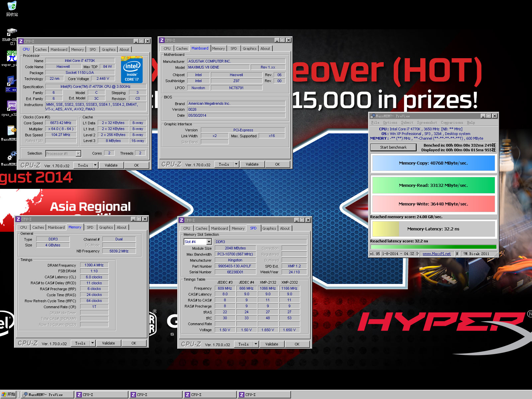Click the Manufacturer Kingston value in SPD window
Viewport: 532px width, 399px height.
click(x=235, y=260)
